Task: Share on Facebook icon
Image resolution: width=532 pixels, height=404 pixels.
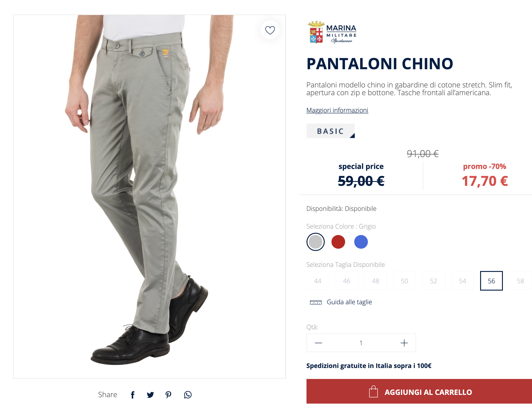Action: [x=132, y=395]
